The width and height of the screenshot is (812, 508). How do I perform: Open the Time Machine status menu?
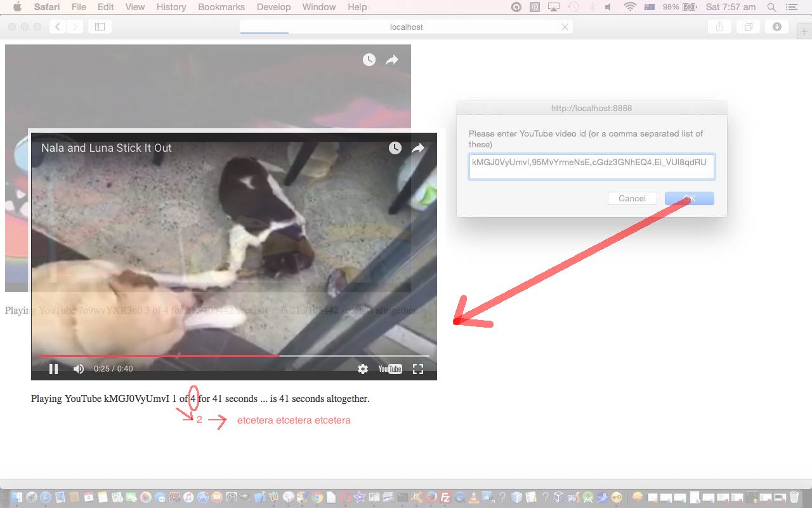pos(573,7)
